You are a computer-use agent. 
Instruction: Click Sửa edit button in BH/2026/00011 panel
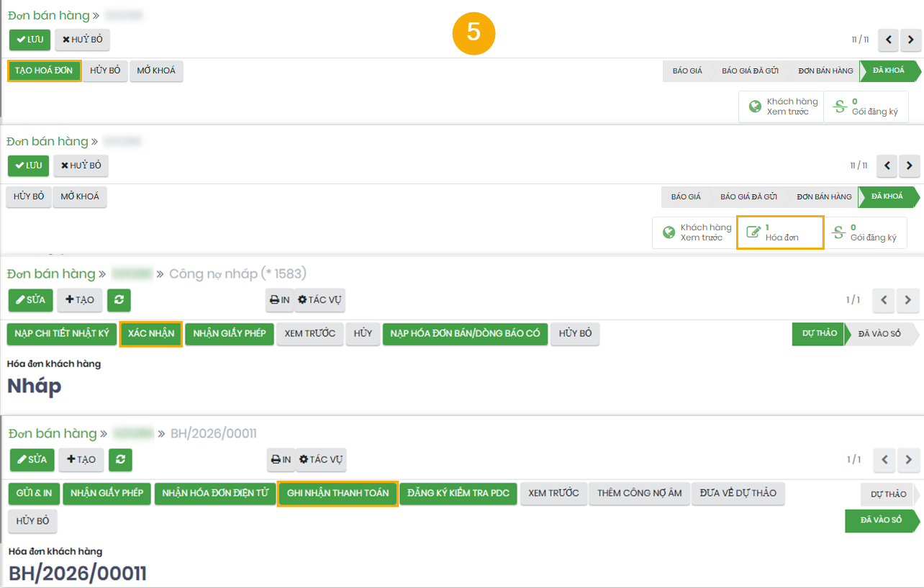(32, 459)
